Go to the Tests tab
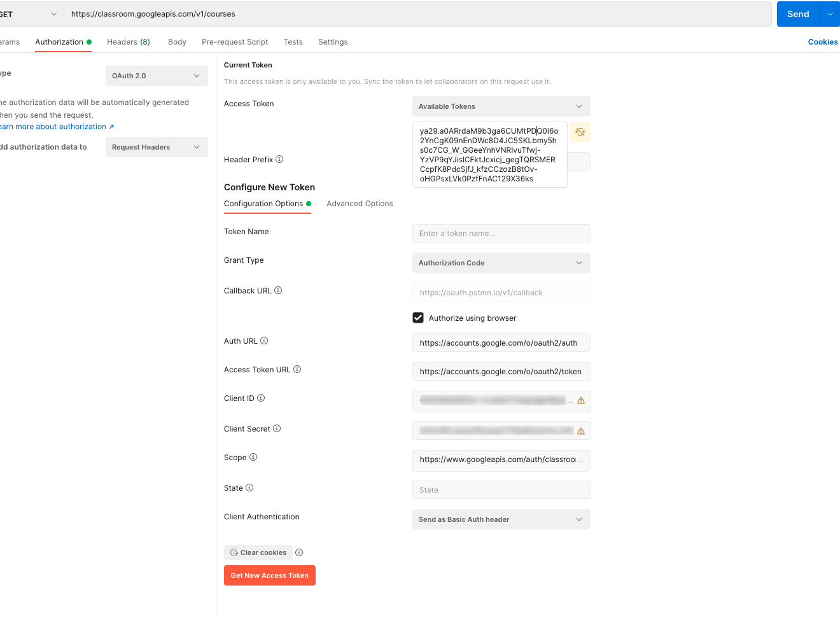This screenshot has height=618, width=840. pos(293,42)
